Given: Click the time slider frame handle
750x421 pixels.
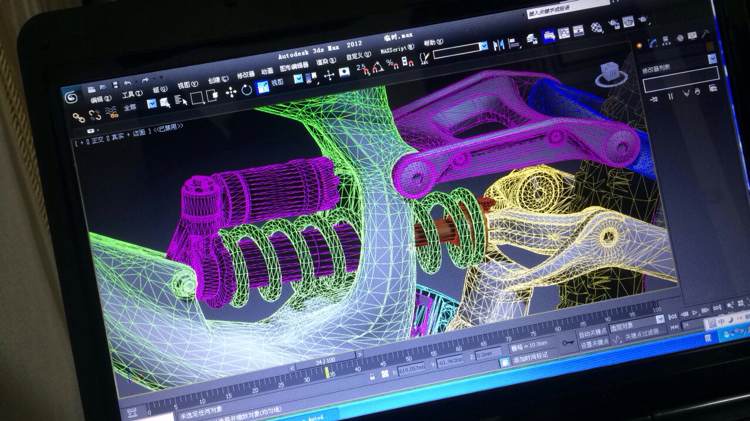Looking at the screenshot, I should [x=323, y=360].
